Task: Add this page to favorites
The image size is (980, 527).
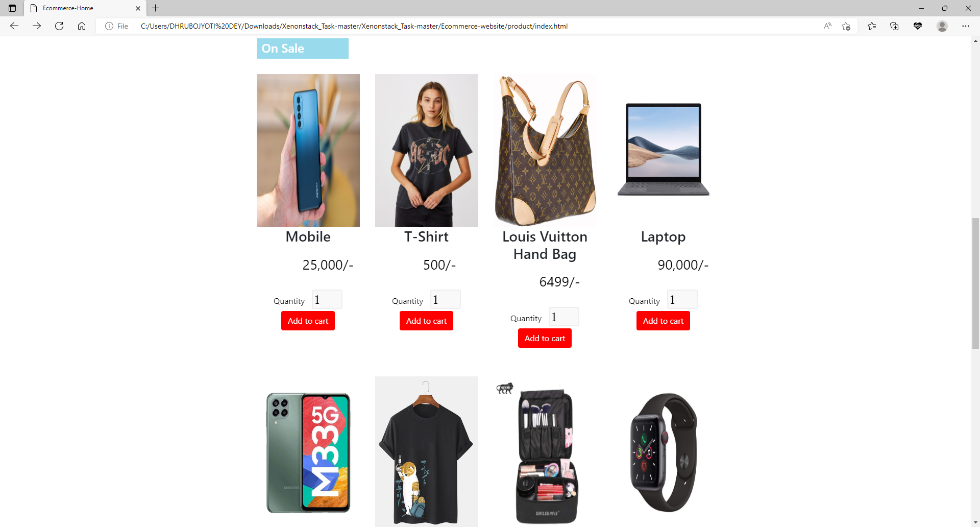Action: click(846, 26)
